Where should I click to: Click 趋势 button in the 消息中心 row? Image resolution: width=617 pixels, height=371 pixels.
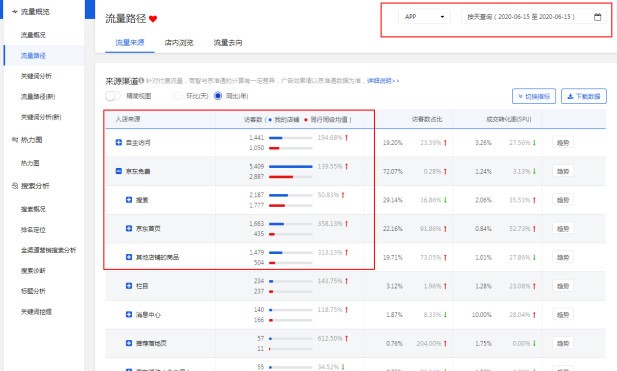[563, 314]
